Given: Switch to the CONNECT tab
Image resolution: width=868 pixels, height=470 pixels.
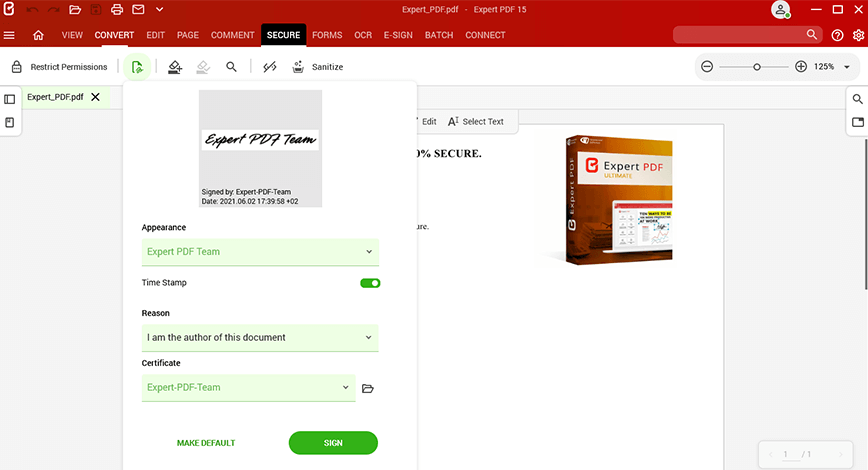Looking at the screenshot, I should [485, 35].
